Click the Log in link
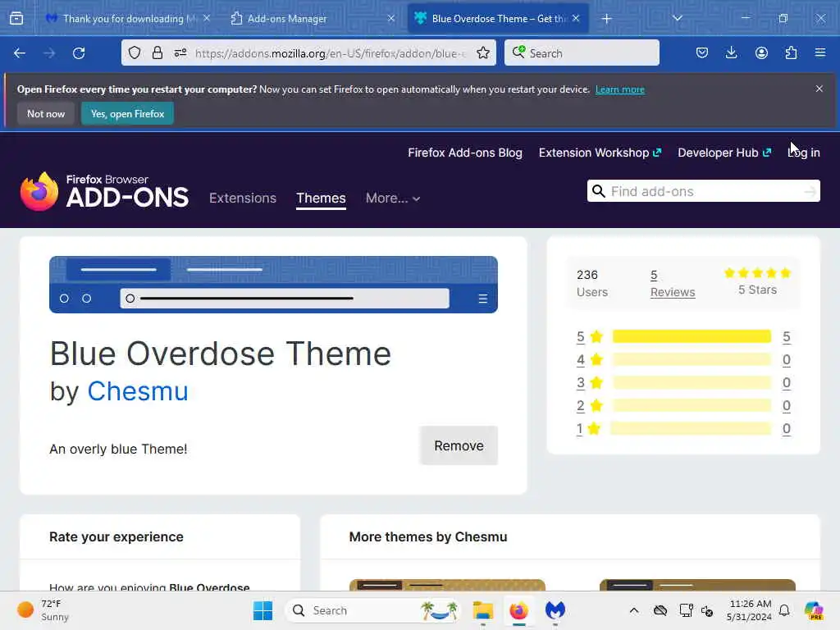The width and height of the screenshot is (840, 630). tap(804, 153)
